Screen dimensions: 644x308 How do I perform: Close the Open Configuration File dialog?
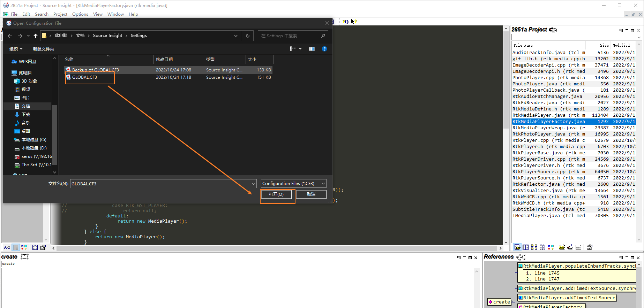(x=327, y=23)
